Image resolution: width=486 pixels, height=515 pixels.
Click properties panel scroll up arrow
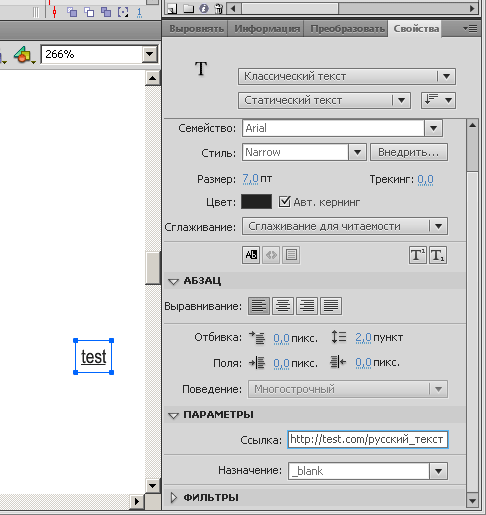pyautogui.click(x=472, y=125)
